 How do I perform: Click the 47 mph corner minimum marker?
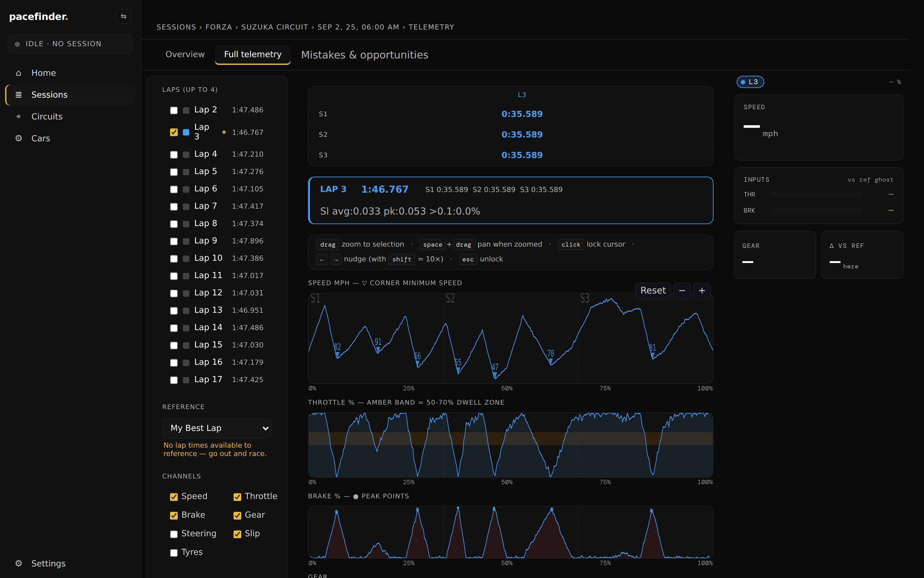(495, 375)
